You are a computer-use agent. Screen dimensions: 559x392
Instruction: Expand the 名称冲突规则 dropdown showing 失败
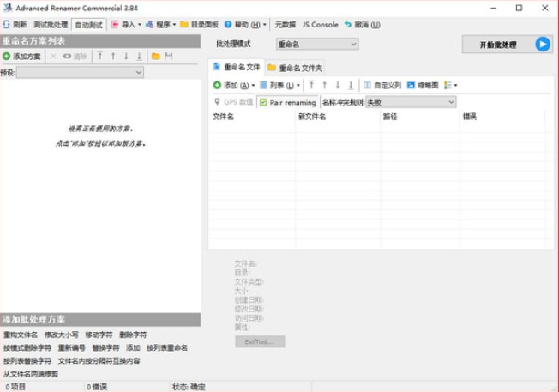point(411,102)
